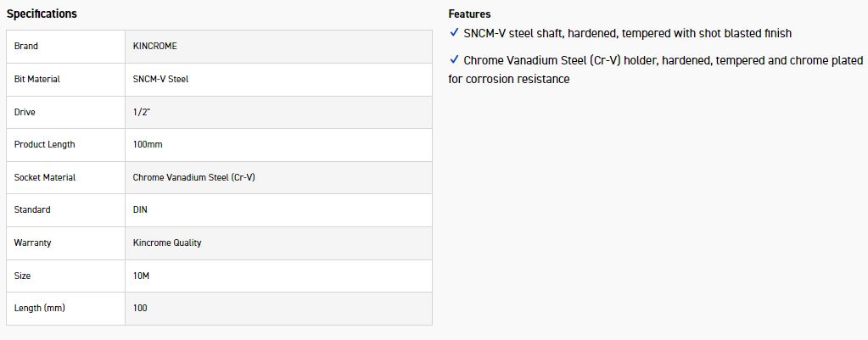Select the Bit Material label

tap(37, 79)
